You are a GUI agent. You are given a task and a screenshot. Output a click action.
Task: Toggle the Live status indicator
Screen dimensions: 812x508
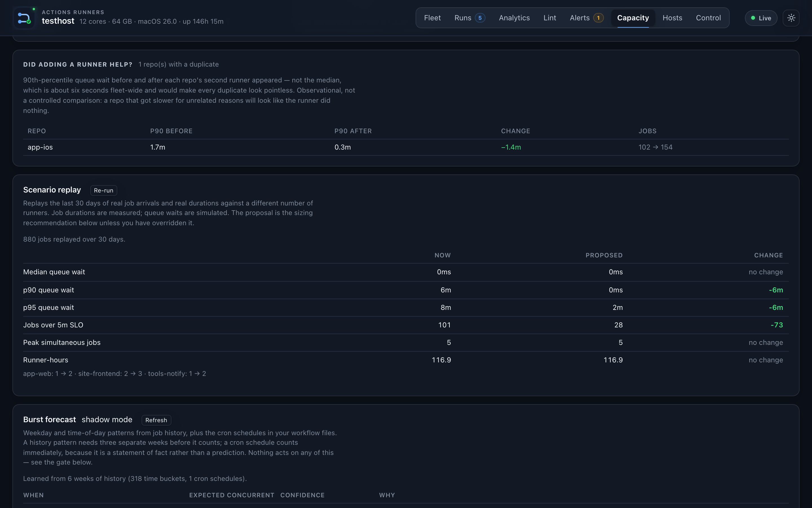point(761,18)
